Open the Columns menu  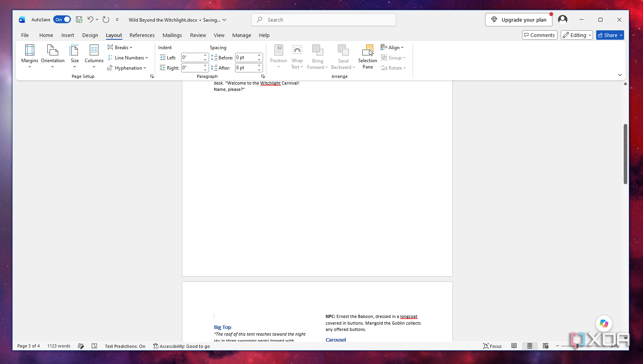[x=94, y=56]
